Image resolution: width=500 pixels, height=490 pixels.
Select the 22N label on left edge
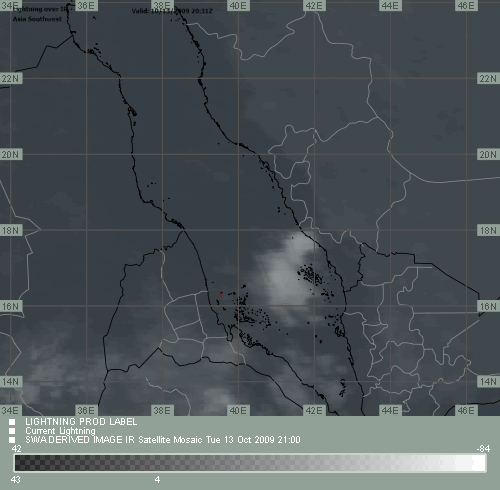point(11,79)
